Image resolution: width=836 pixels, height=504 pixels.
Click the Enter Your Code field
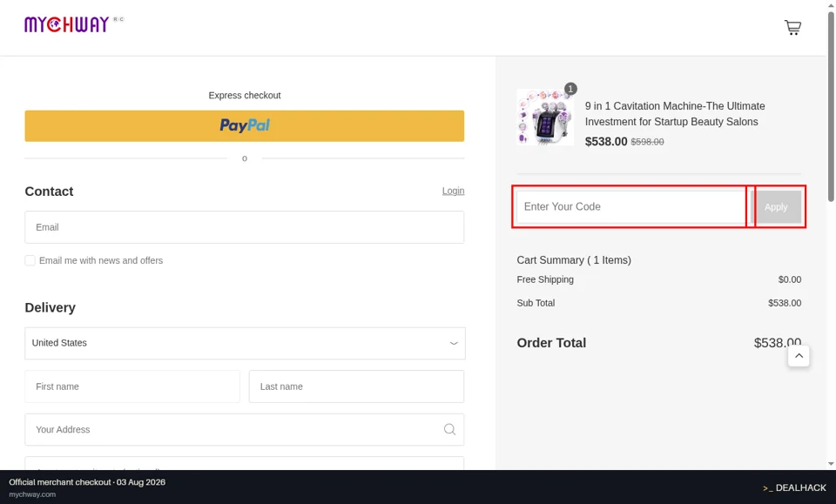coord(631,206)
